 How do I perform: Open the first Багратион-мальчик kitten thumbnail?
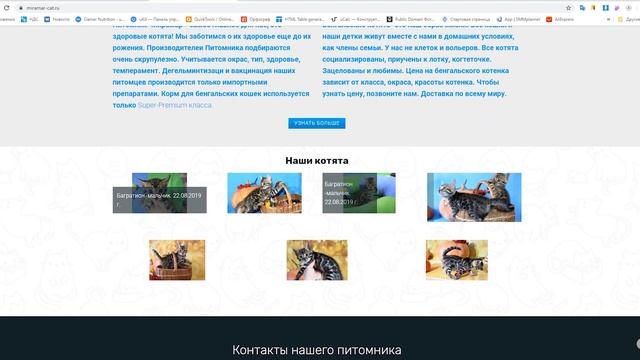point(160,193)
